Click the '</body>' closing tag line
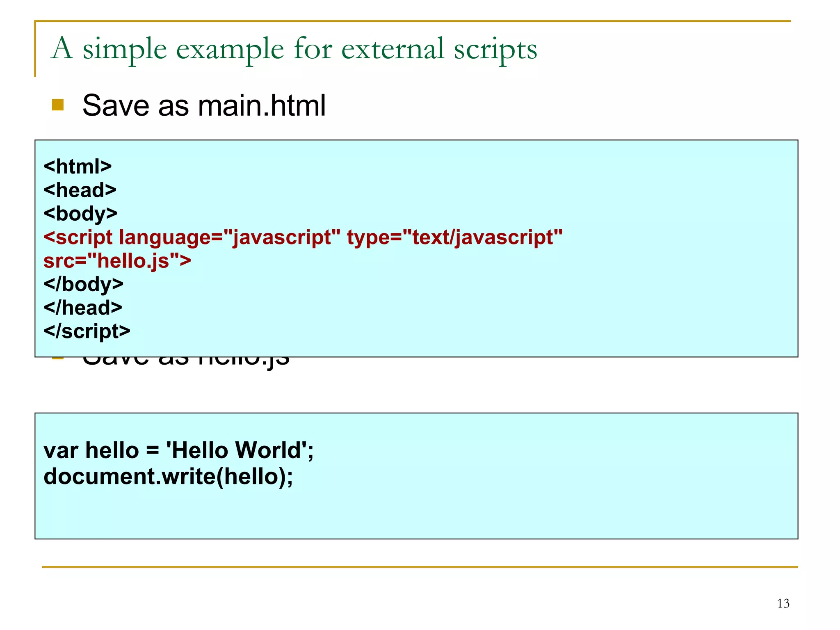The height and width of the screenshot is (630, 840). pos(83,284)
